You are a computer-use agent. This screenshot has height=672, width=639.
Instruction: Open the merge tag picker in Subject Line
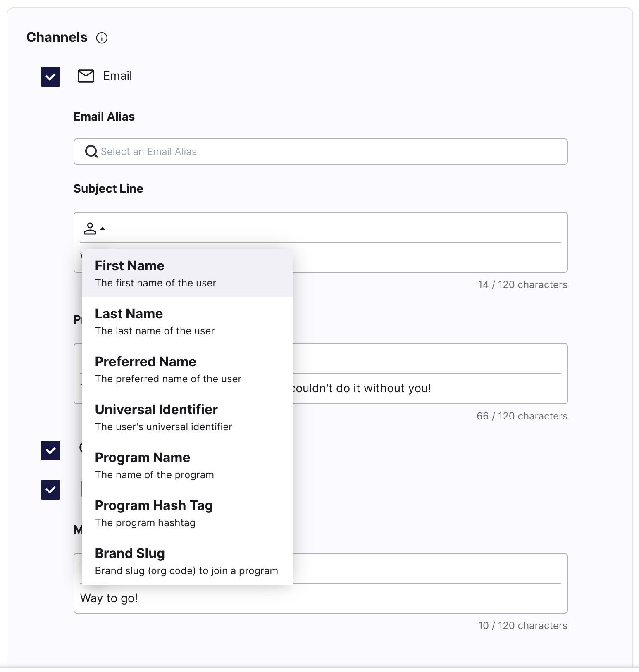(94, 228)
